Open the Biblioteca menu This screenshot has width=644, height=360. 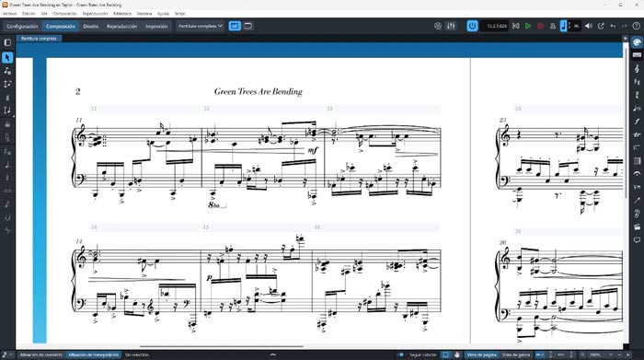122,14
